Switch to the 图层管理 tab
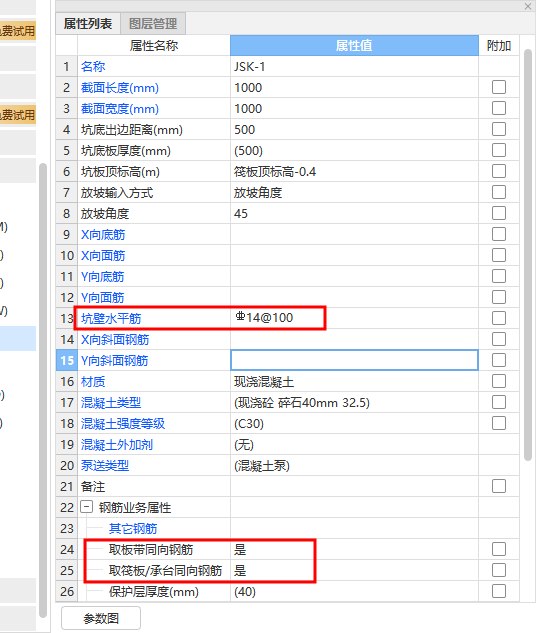This screenshot has height=633, width=536. click(x=153, y=24)
